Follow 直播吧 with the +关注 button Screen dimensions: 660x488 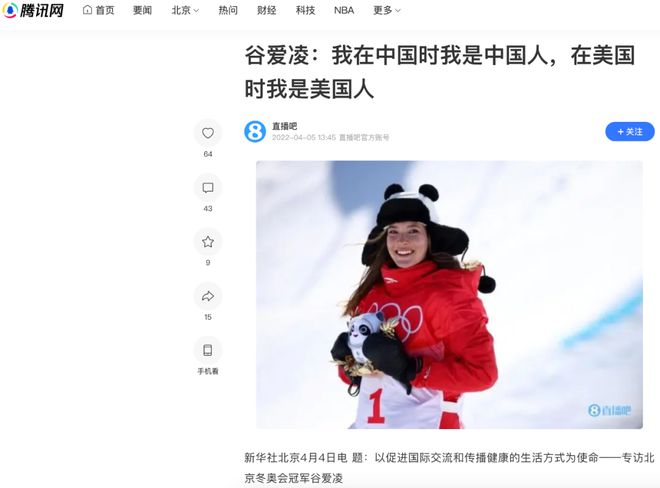pos(630,132)
